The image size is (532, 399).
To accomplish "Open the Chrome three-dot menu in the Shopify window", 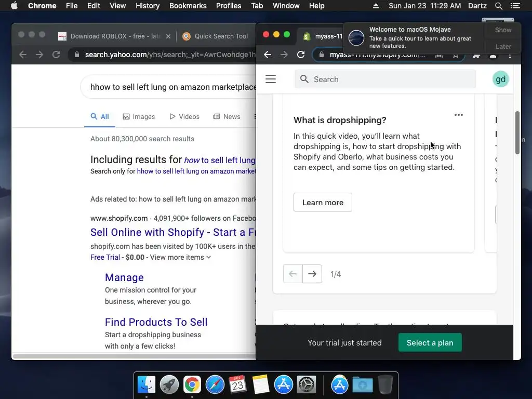I will click(x=510, y=56).
